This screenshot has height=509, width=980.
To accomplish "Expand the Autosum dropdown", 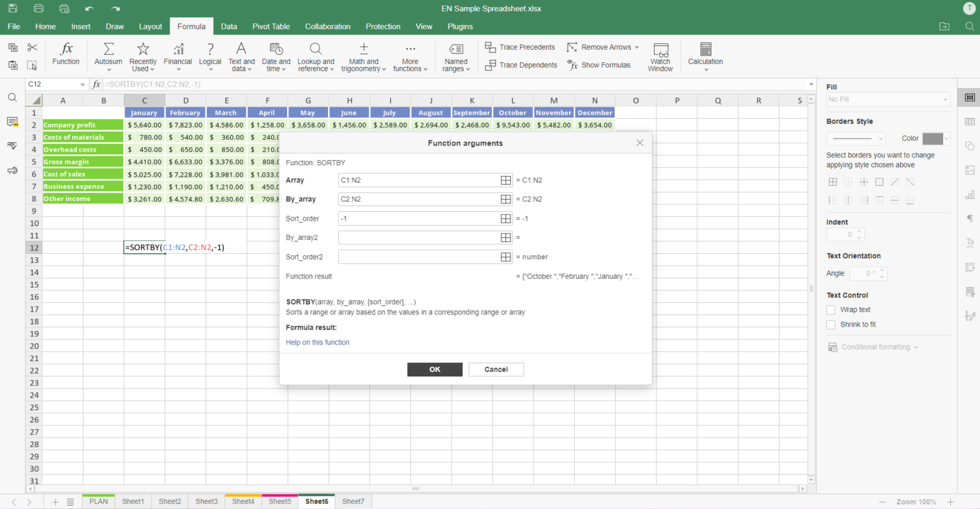I will (x=108, y=70).
